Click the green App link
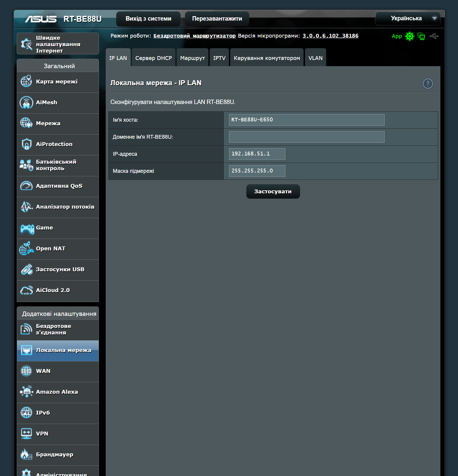Screen dimensions: 458x476 tap(397, 36)
